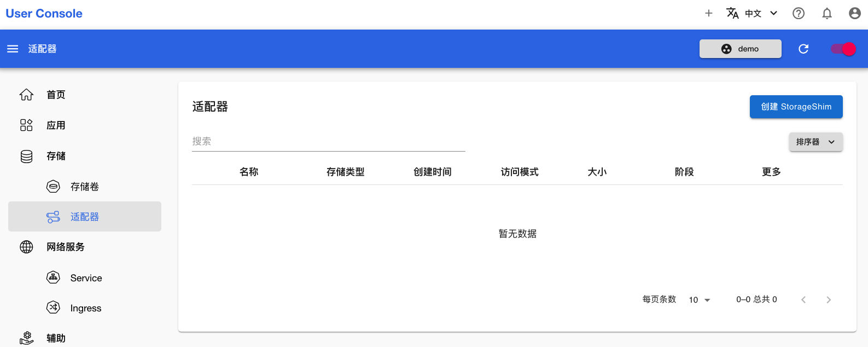This screenshot has width=868, height=347.
Task: Click the 存储卷 volume icon
Action: pyautogui.click(x=53, y=187)
